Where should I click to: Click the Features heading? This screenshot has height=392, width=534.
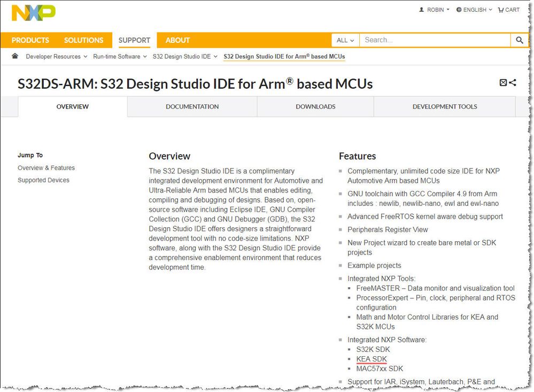357,156
